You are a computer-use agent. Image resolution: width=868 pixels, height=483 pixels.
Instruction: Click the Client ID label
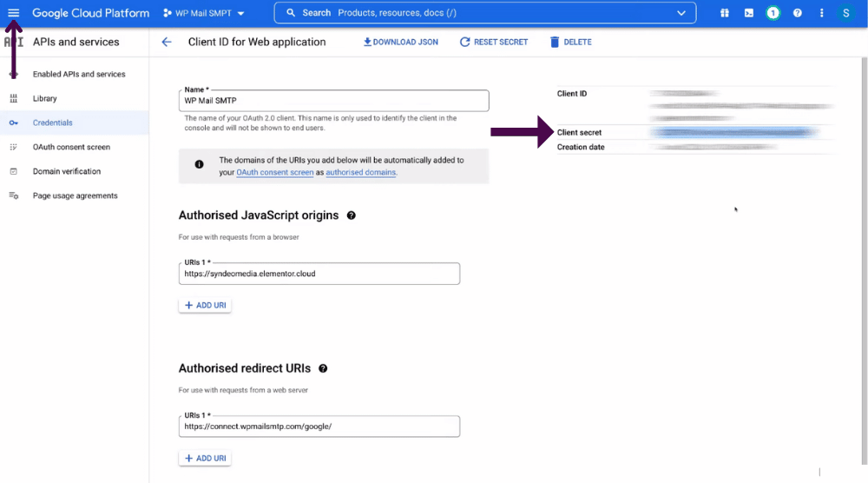click(572, 94)
